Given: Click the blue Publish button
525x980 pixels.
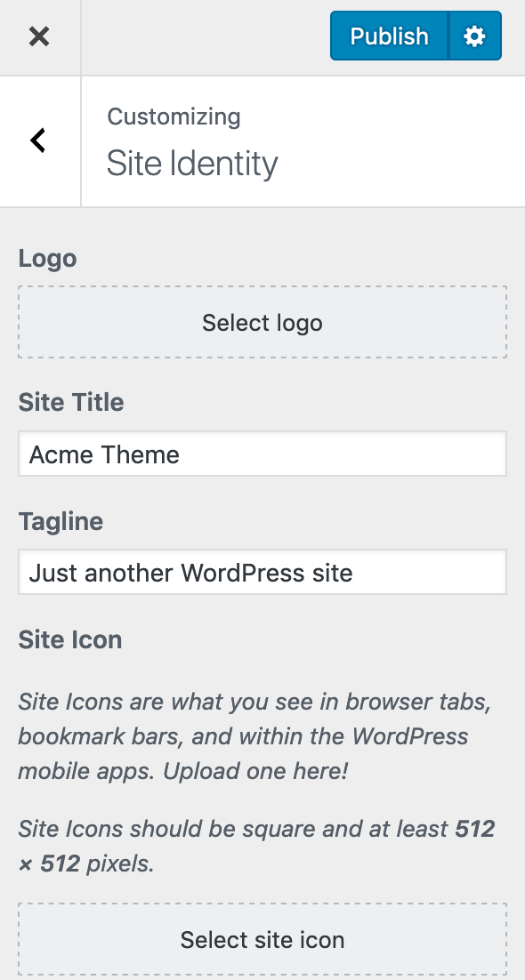Looking at the screenshot, I should click(x=389, y=36).
